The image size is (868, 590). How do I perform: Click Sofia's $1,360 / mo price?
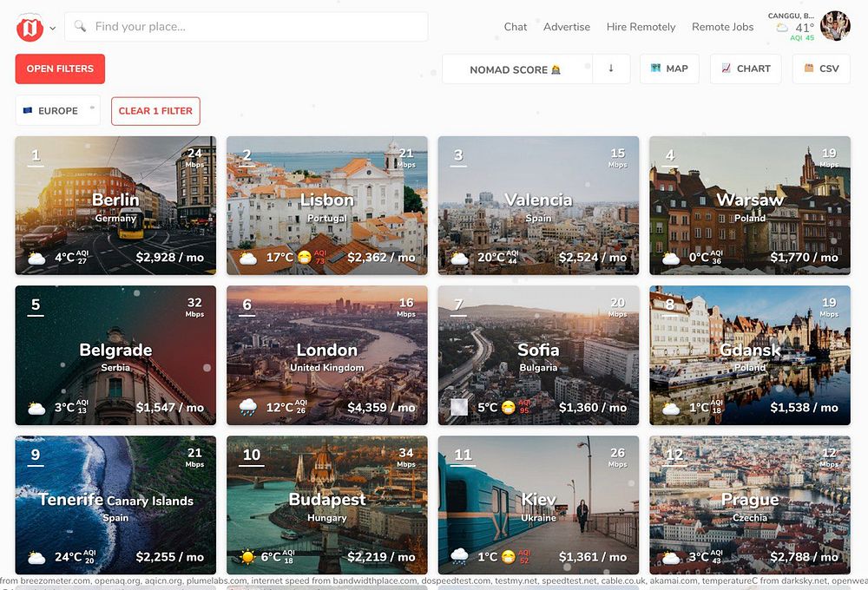pyautogui.click(x=593, y=407)
